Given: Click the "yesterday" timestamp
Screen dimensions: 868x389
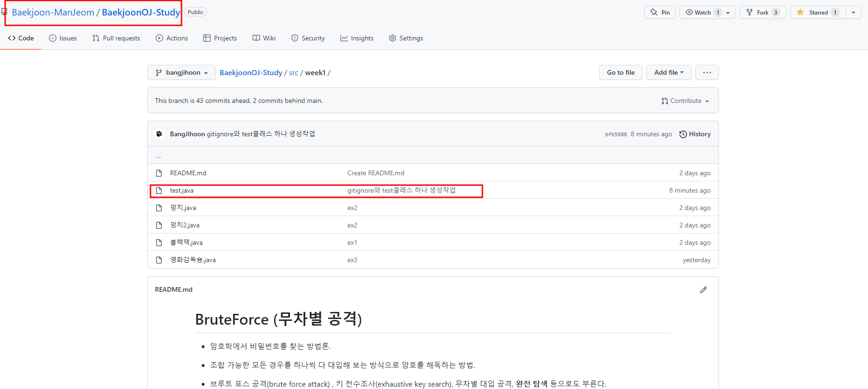Looking at the screenshot, I should 697,260.
